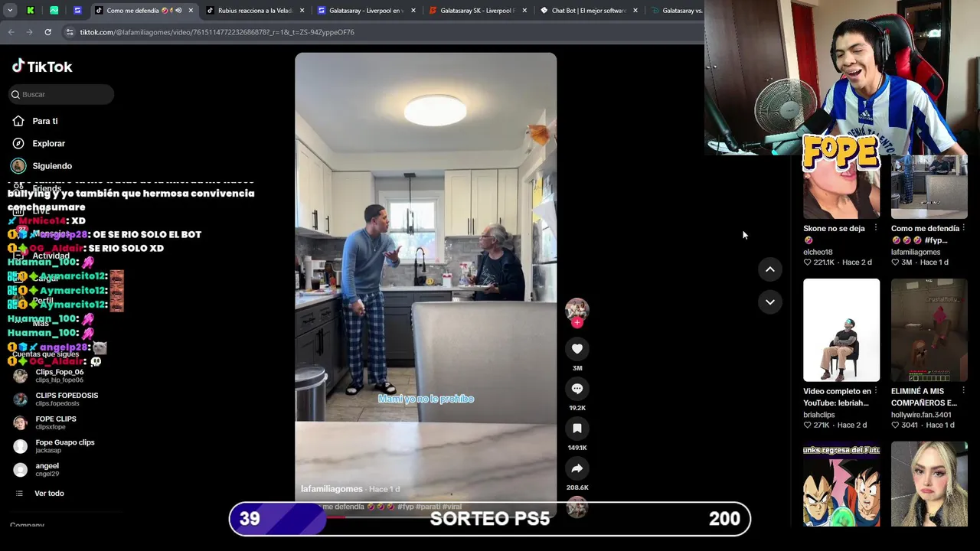Focus the Buscar search field
Screen dimensions: 980x551
61,94
